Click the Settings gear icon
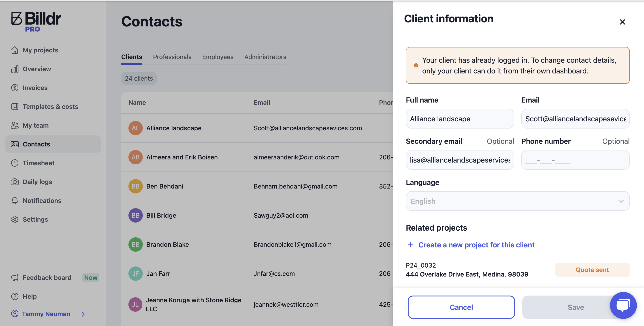The image size is (644, 326). [15, 219]
